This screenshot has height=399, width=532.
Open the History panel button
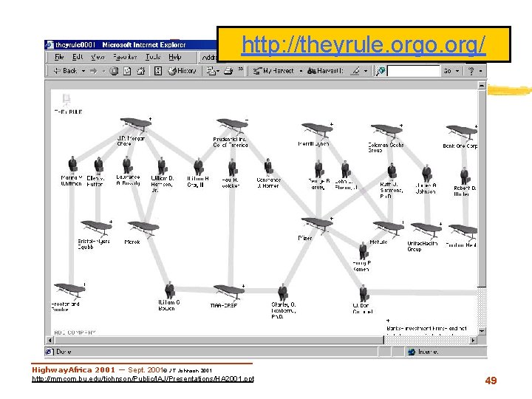(x=183, y=71)
